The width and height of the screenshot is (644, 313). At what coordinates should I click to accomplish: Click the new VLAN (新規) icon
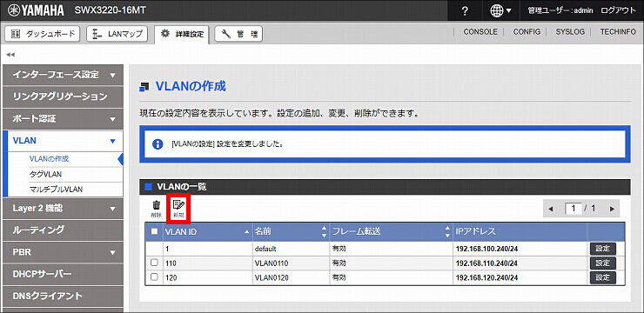pyautogui.click(x=178, y=209)
